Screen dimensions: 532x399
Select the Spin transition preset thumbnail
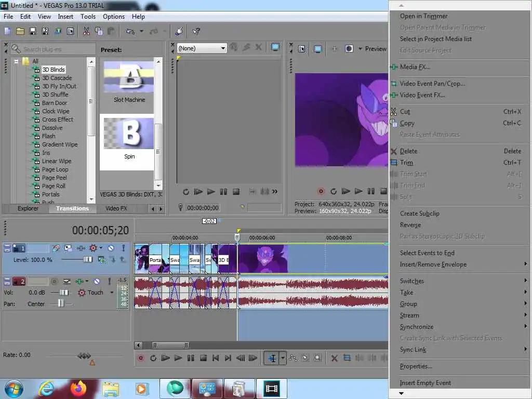(129, 134)
